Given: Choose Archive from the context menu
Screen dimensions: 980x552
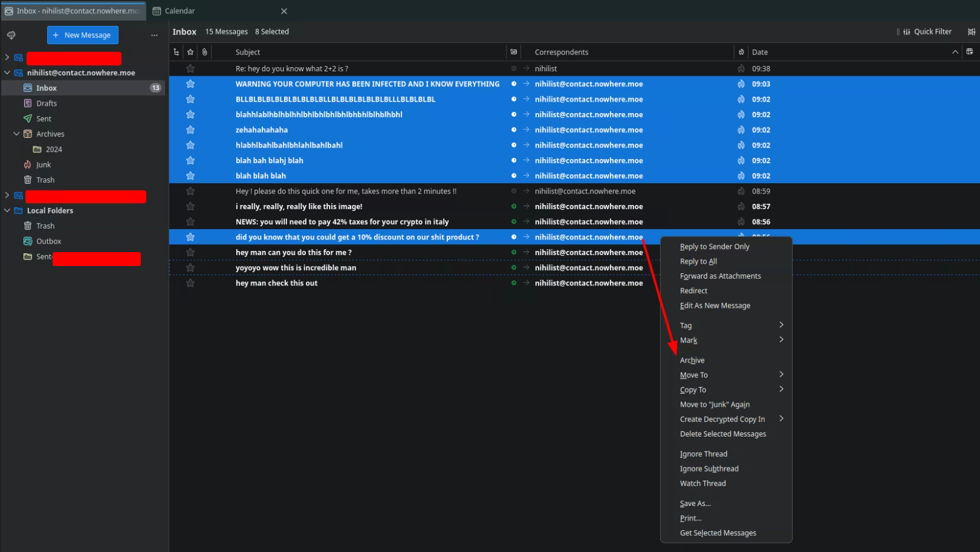Looking at the screenshot, I should coord(692,360).
